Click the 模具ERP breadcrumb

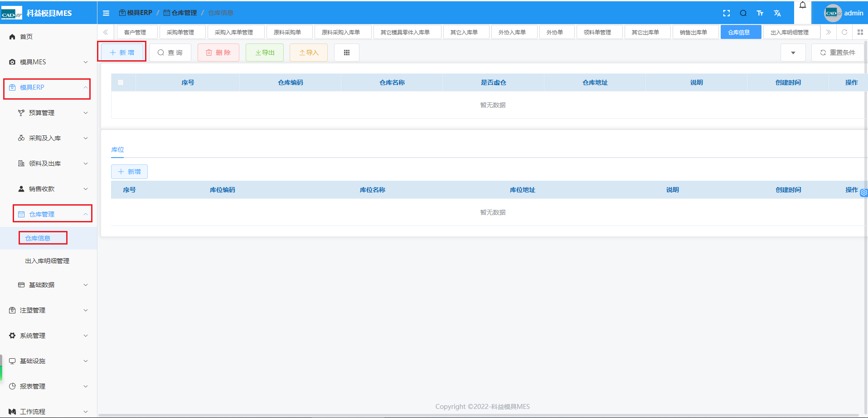(x=136, y=13)
